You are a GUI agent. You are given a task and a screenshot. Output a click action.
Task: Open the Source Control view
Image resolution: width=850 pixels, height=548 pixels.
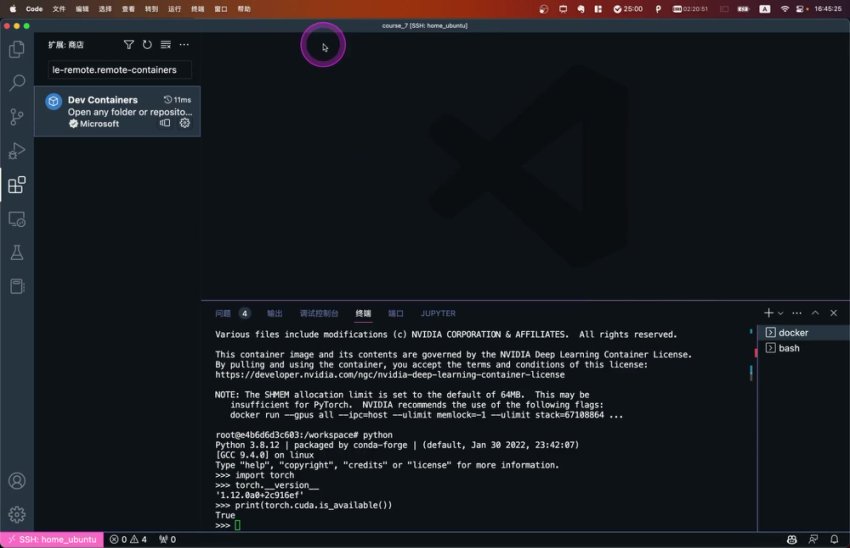(16, 117)
